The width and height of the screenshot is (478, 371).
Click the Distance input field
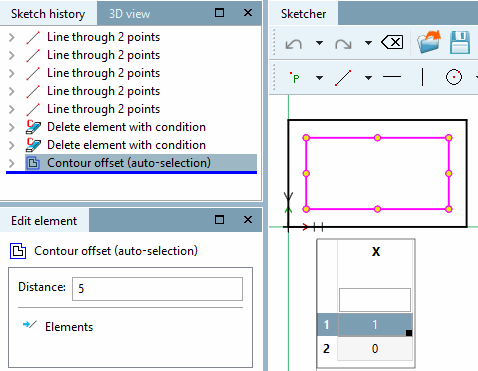point(157,289)
